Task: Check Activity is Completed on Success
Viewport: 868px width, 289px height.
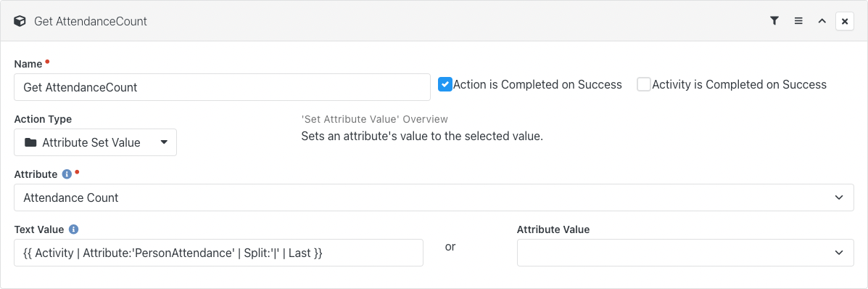Action: click(x=644, y=84)
